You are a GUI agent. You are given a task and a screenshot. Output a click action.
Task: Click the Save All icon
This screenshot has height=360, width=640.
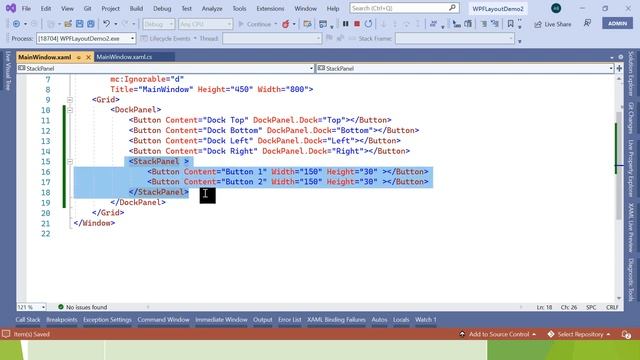click(91, 24)
